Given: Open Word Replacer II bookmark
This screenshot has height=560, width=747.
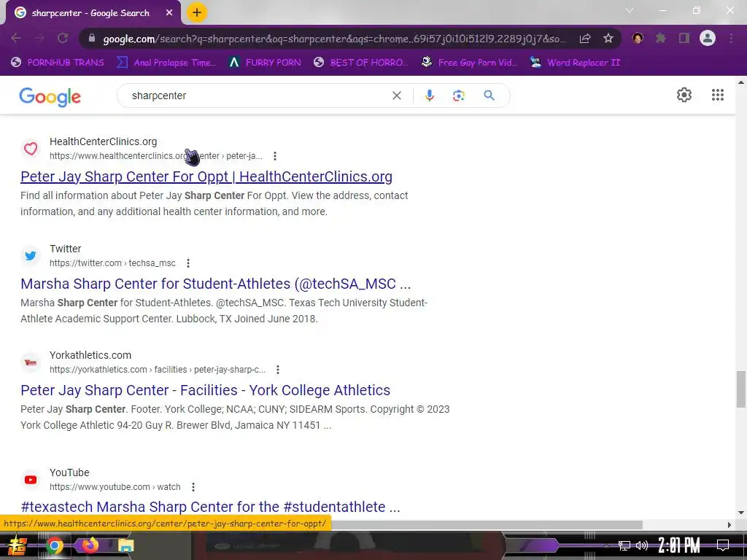Looking at the screenshot, I should (576, 63).
